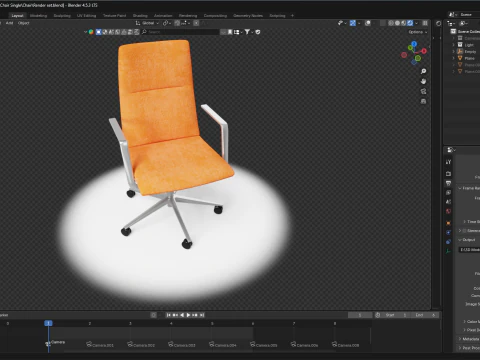This screenshot has height=360, width=480.
Task: Open outliner display mode dropdown
Action: [464, 23]
